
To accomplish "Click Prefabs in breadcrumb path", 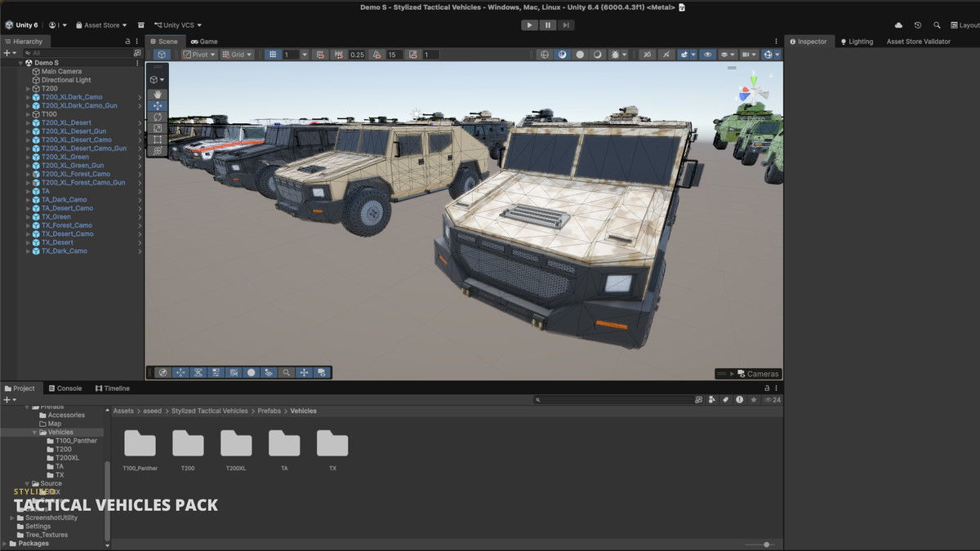I will pyautogui.click(x=269, y=411).
